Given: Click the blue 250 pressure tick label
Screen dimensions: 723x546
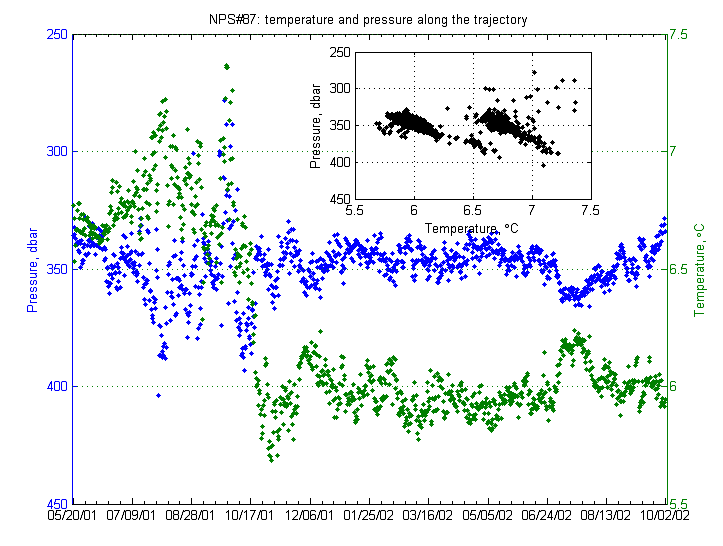Looking at the screenshot, I should (x=56, y=35).
